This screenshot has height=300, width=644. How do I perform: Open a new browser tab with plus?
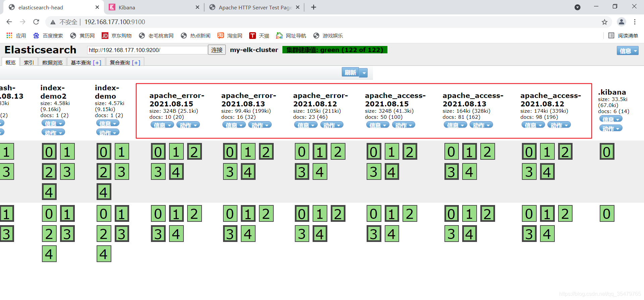tap(314, 7)
